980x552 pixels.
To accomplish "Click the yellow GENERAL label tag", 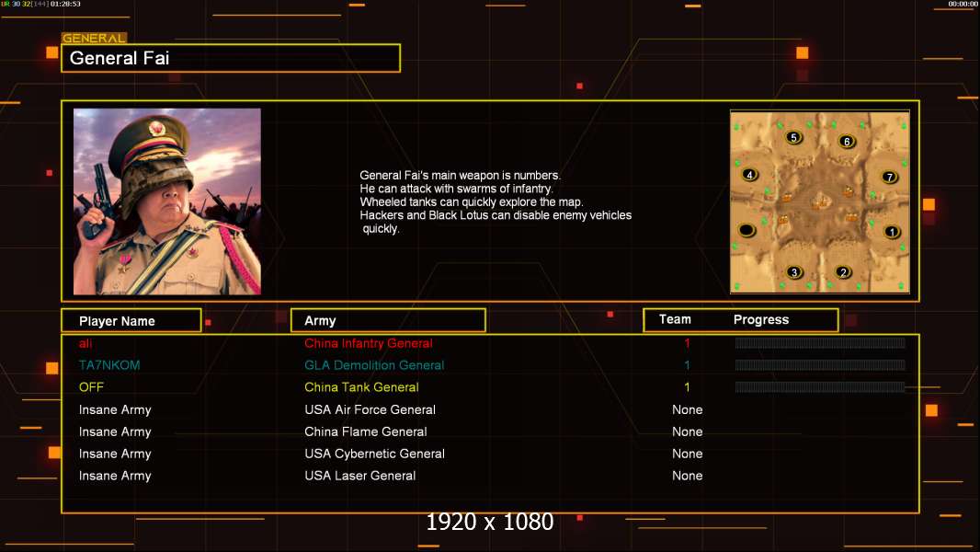I will pos(94,38).
